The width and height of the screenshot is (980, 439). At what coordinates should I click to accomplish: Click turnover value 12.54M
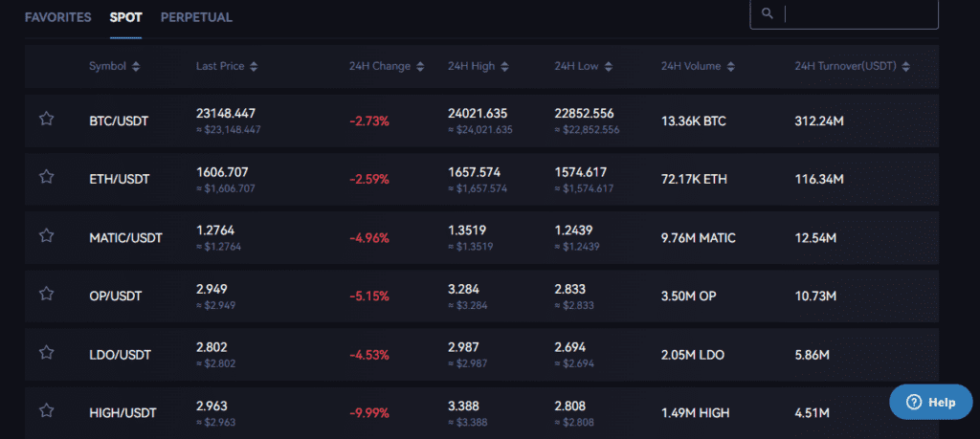815,238
